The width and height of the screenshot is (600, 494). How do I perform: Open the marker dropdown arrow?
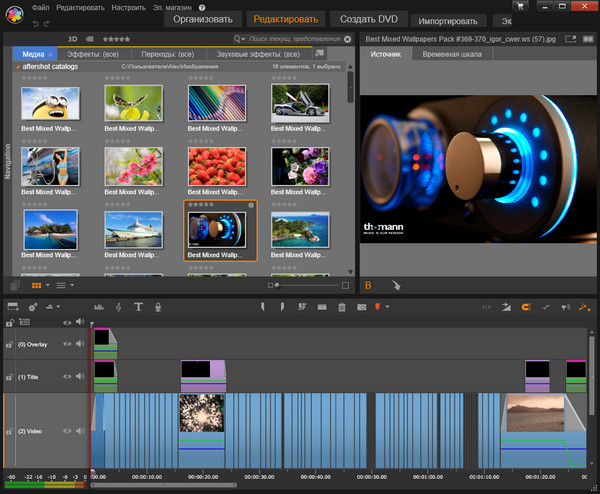[387, 306]
